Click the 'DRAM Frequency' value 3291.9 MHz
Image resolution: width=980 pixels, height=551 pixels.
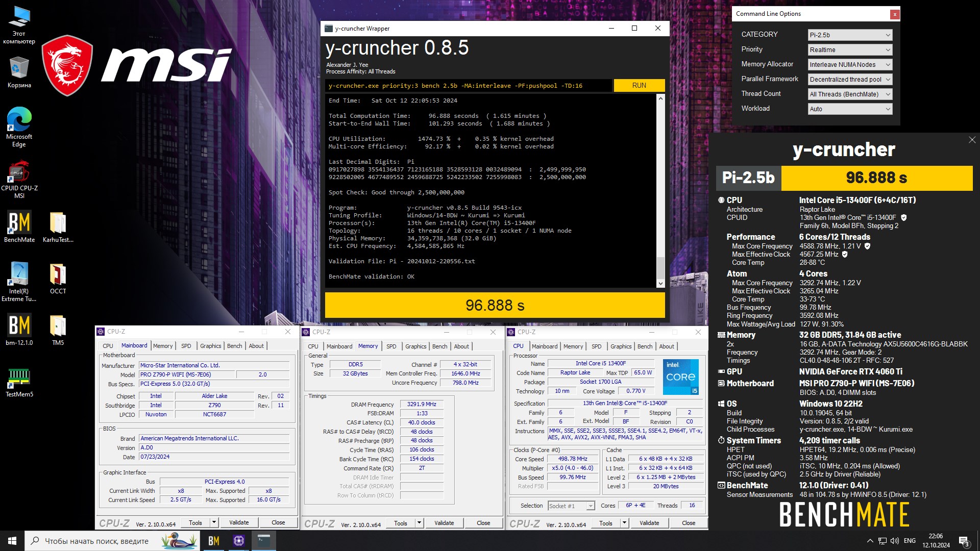422,404
